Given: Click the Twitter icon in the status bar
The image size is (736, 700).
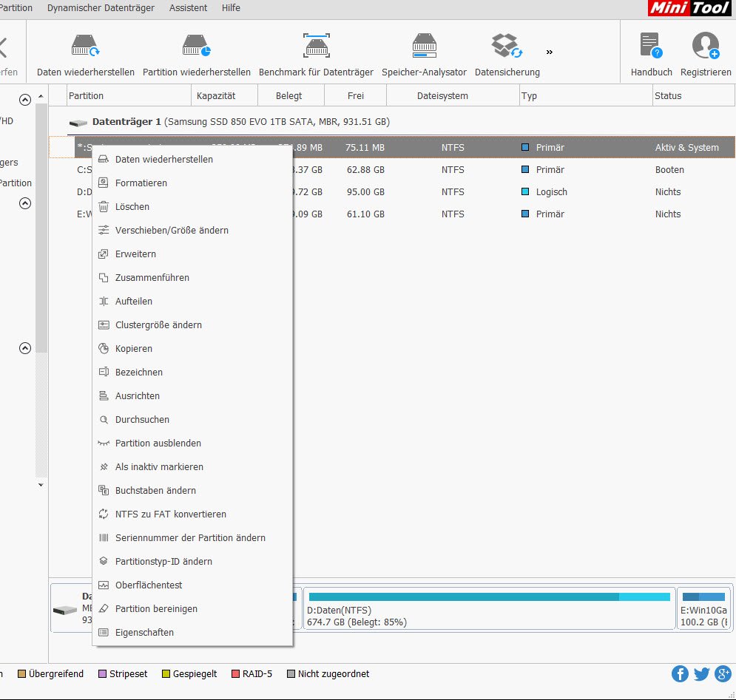Looking at the screenshot, I should (x=701, y=673).
